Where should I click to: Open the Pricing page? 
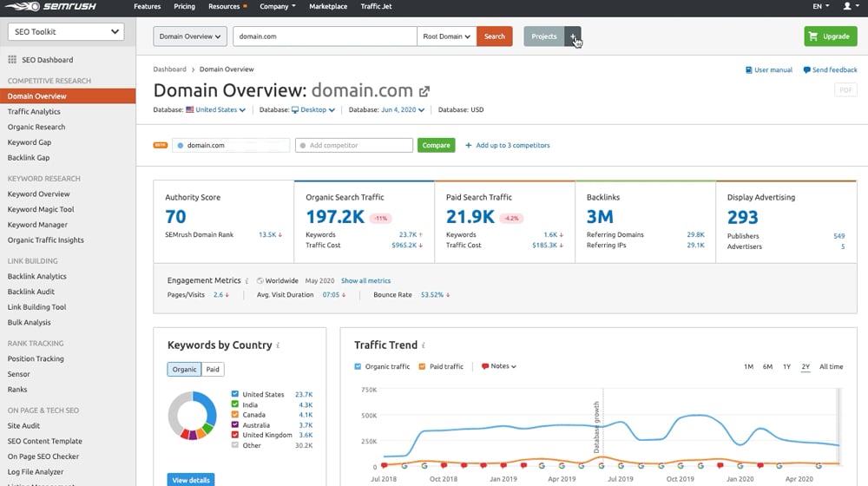(184, 6)
